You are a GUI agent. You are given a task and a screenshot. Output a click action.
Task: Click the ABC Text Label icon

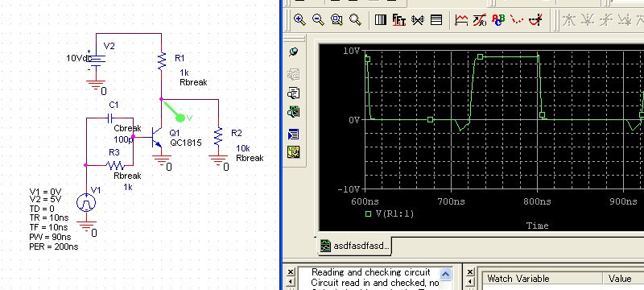click(498, 19)
